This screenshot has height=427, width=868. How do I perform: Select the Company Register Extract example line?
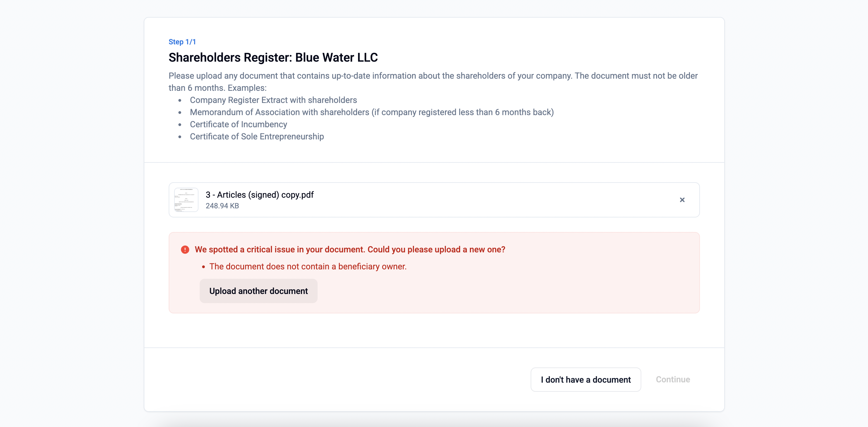[273, 100]
